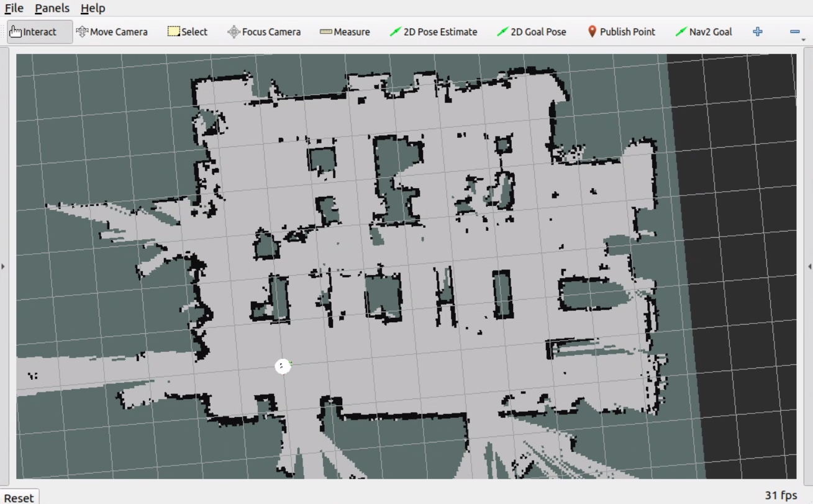Remove a tool using the minus icon
This screenshot has width=813, height=504.
coord(796,31)
